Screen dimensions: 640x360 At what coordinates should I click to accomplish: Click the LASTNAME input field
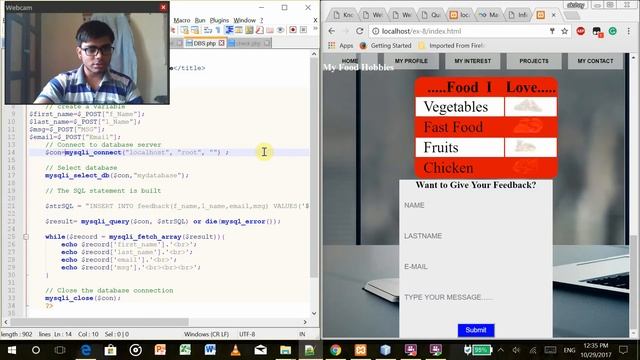tap(476, 236)
